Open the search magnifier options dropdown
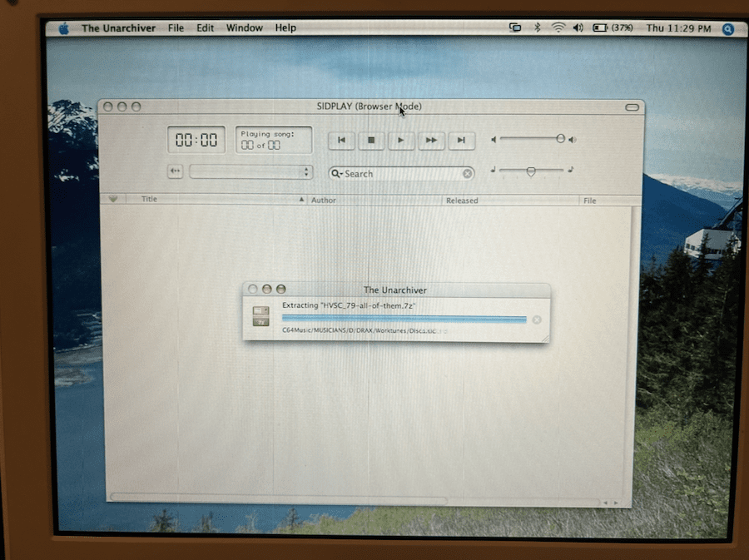This screenshot has height=560, width=749. coord(337,174)
